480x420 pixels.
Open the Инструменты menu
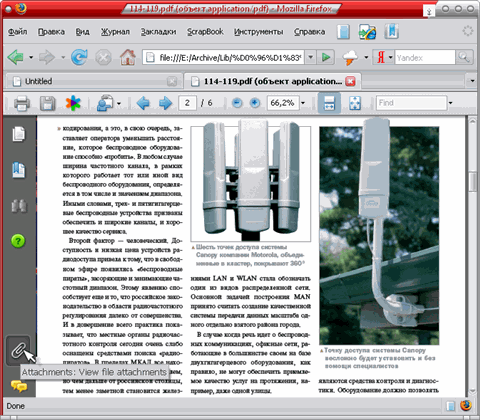coord(258,32)
